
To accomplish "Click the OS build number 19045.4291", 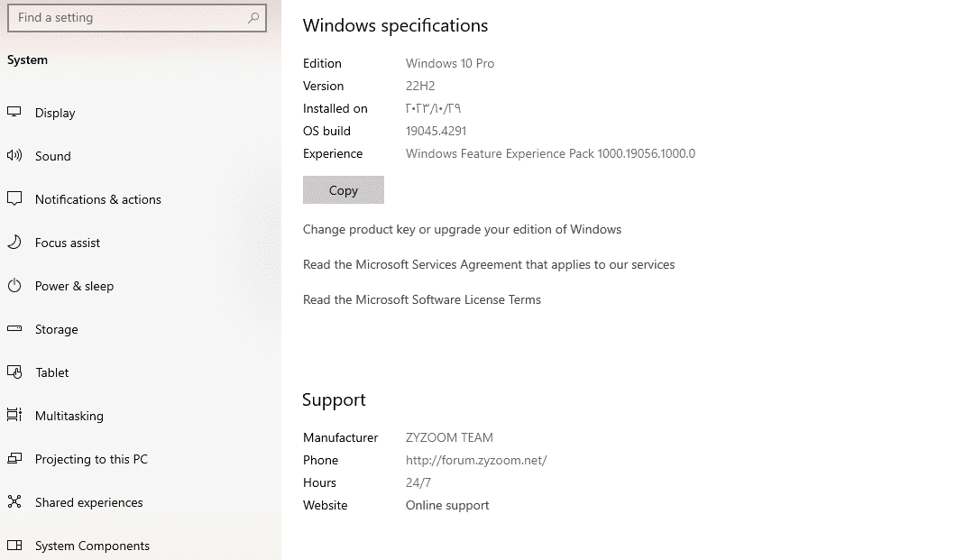I will [436, 131].
